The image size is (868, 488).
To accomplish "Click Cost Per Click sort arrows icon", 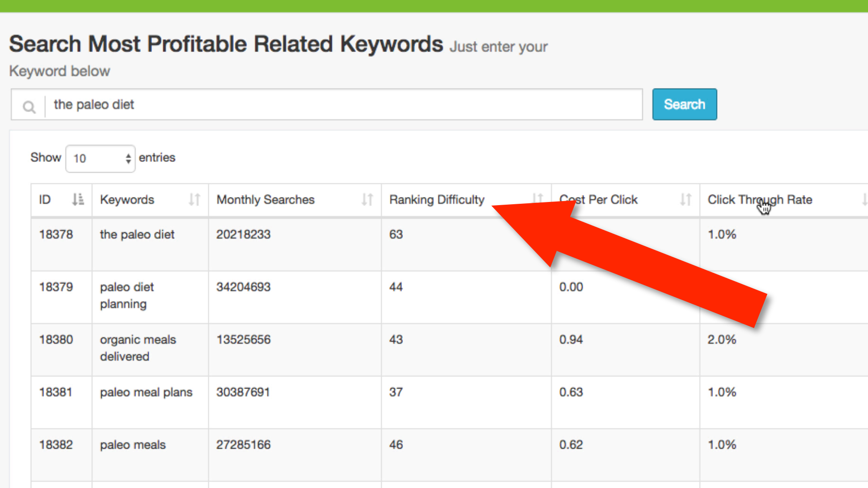I will tap(685, 199).
